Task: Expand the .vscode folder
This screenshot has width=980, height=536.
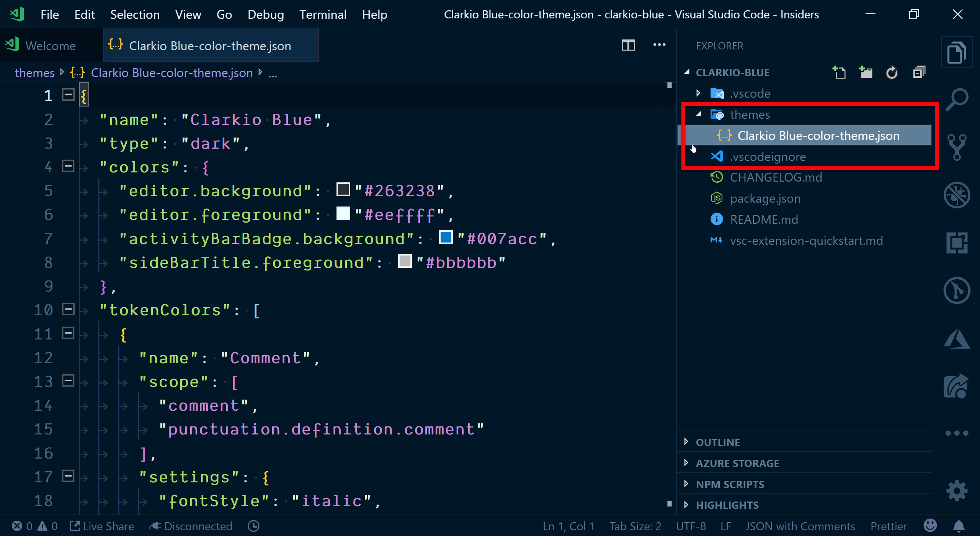Action: tap(698, 93)
